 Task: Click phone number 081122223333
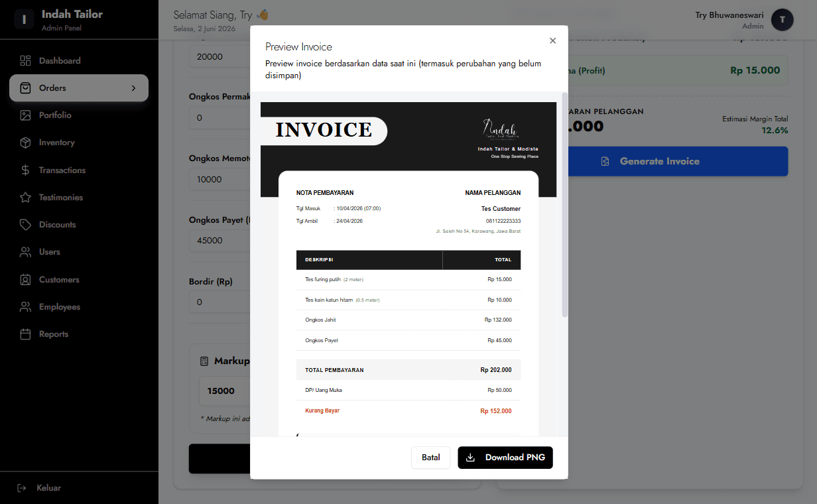coord(503,221)
